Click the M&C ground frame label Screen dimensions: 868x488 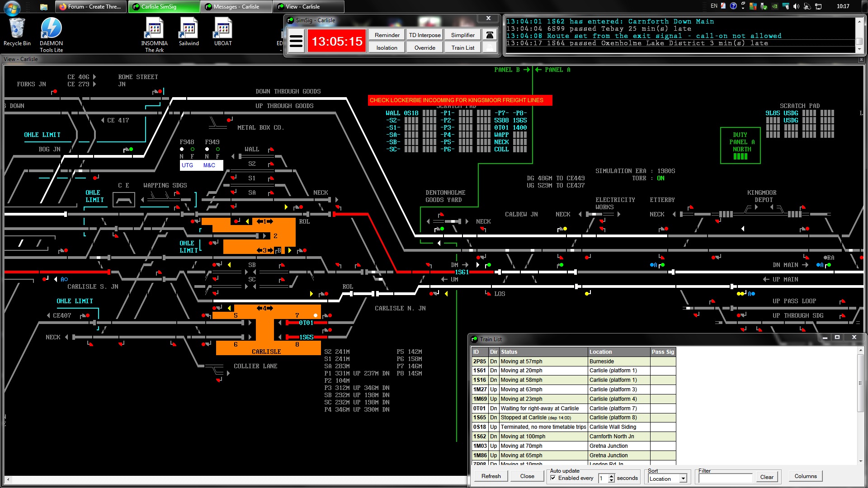point(209,165)
